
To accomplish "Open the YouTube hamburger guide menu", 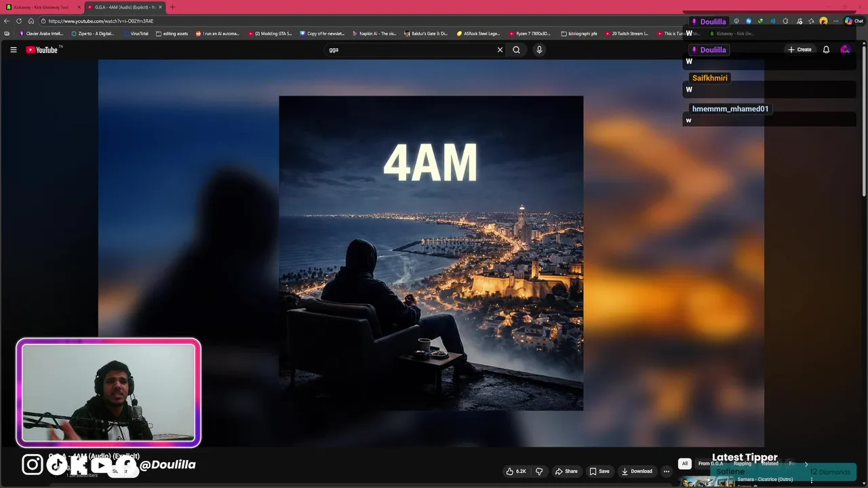I will click(x=13, y=49).
